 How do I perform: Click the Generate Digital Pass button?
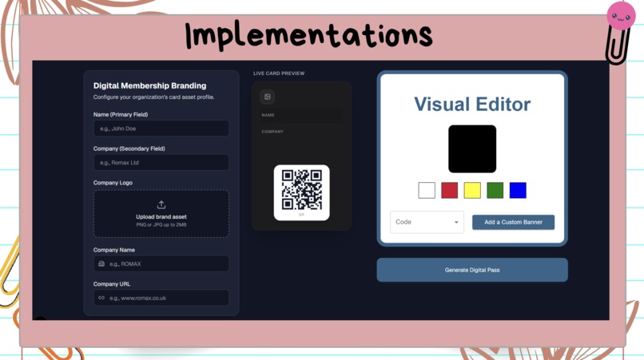pos(472,270)
